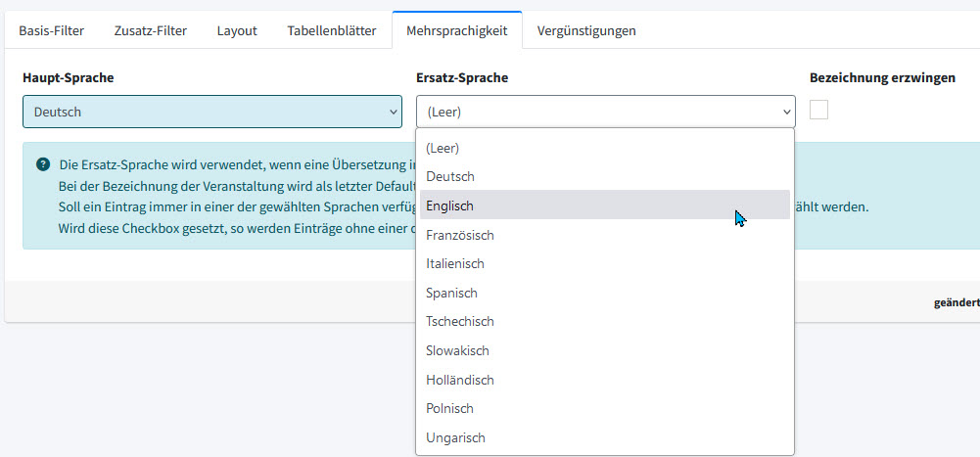Select Französisch as replacement language
Screen dimensions: 980x457
click(605, 236)
